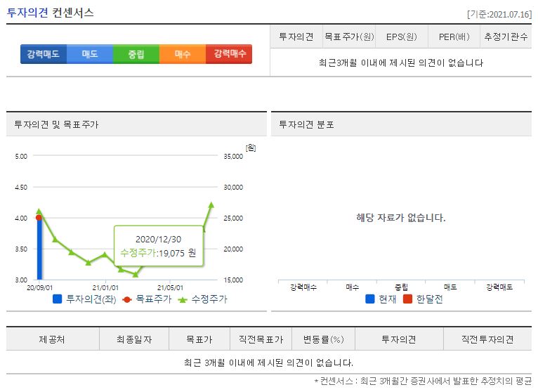Screen dimensions: 538x392
Task: Click the red target price dot on chart
Action: (x=39, y=218)
